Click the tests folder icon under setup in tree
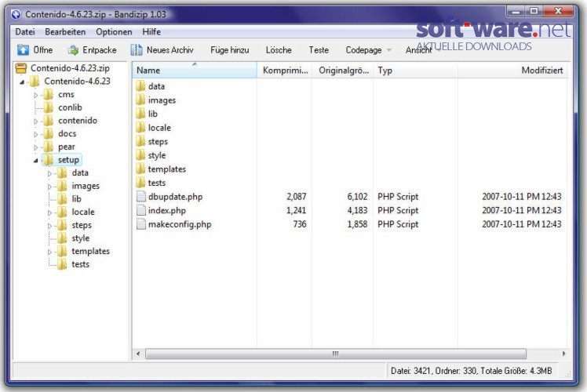The width and height of the screenshot is (587, 392). (x=62, y=264)
